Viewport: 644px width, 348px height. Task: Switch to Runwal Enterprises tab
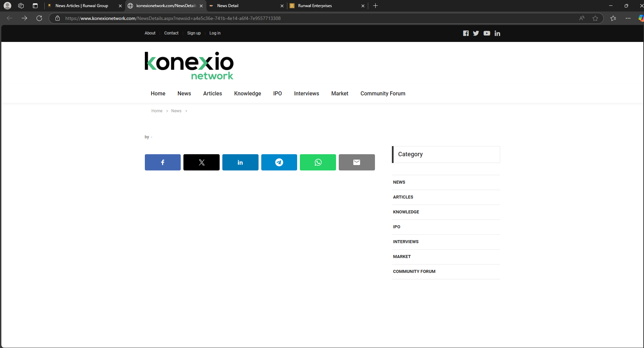[325, 6]
